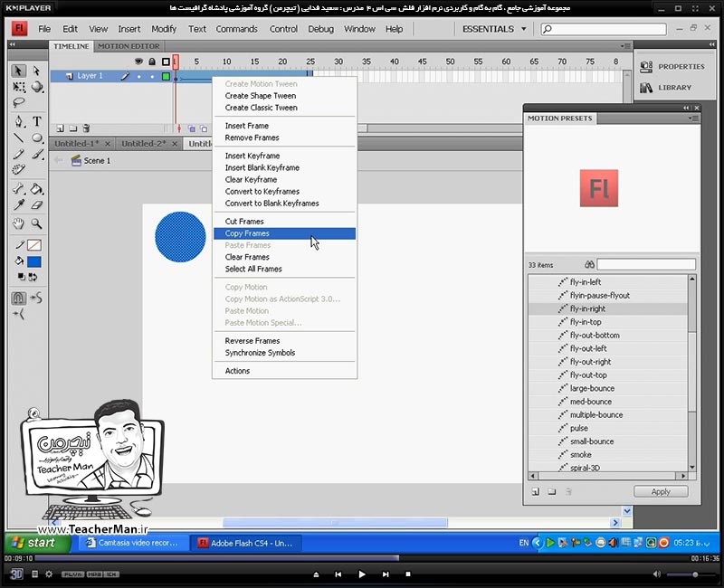
Task: Open the blue fill color swatch
Action: [x=34, y=261]
